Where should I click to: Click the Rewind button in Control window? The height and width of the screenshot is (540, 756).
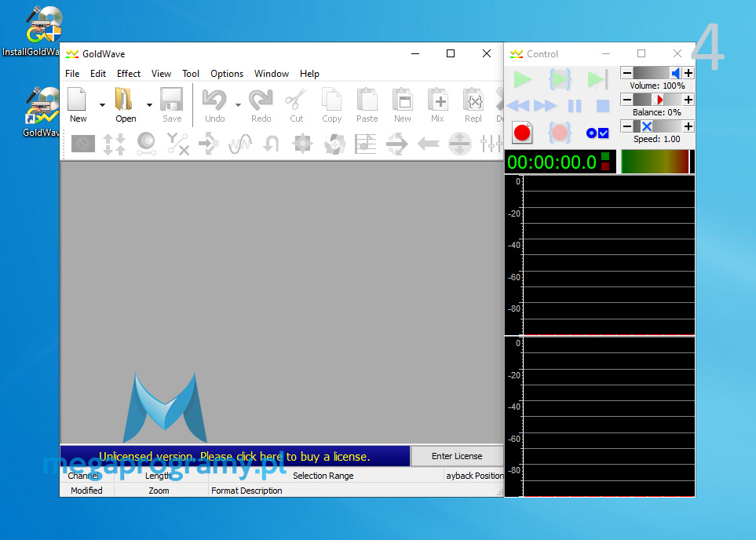518,106
